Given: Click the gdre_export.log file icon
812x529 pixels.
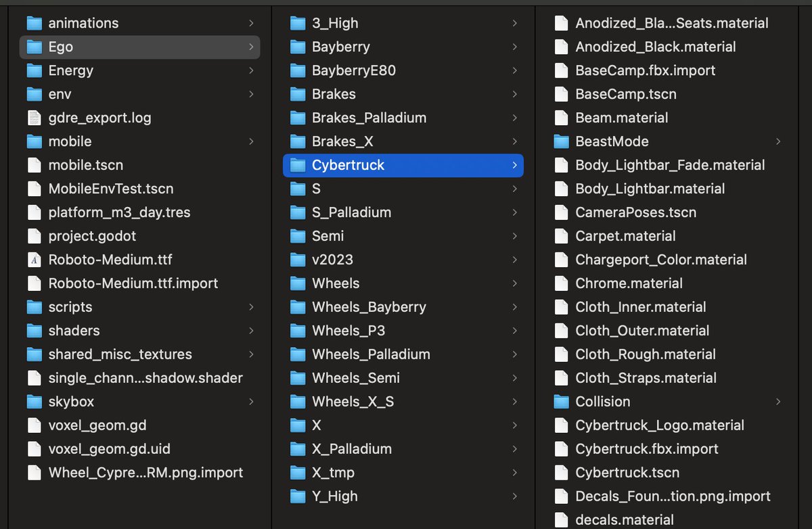Looking at the screenshot, I should coord(35,118).
